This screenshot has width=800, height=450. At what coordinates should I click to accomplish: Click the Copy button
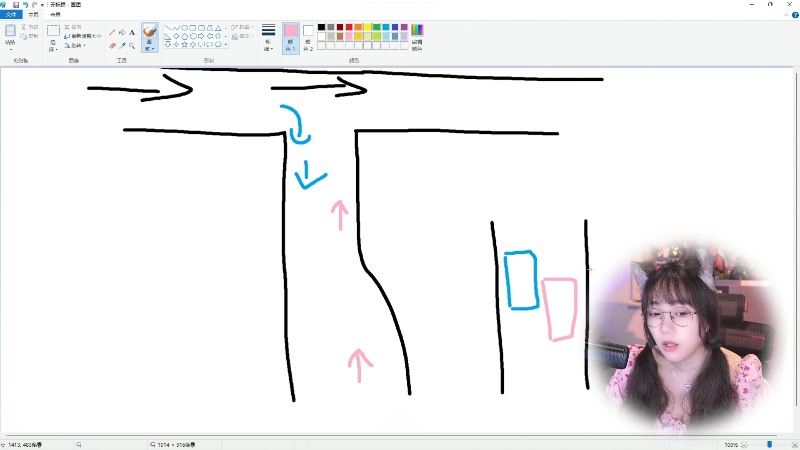30,36
